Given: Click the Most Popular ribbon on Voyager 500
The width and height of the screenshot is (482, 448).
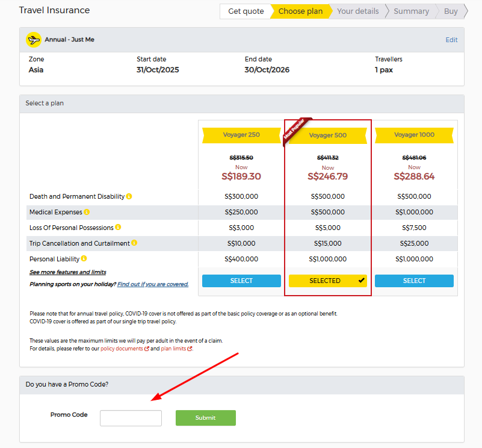Looking at the screenshot, I should (x=297, y=128).
